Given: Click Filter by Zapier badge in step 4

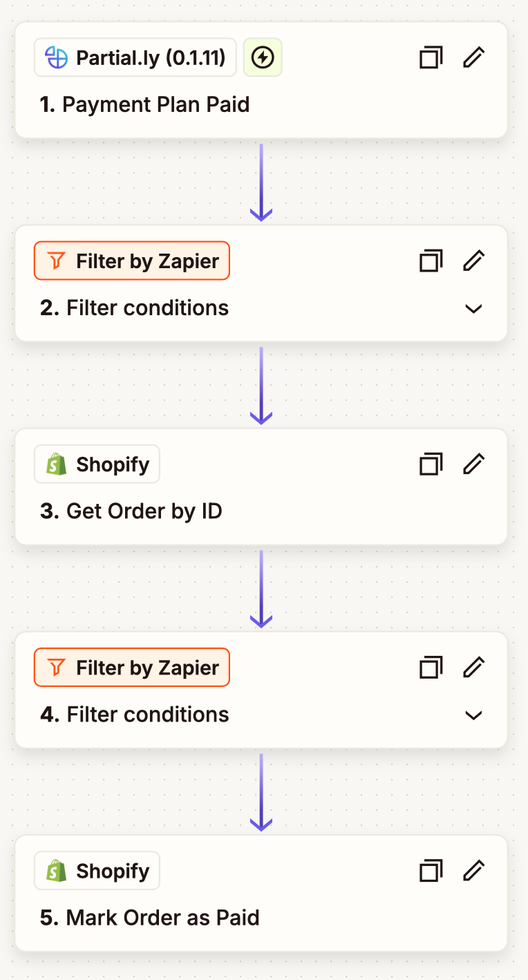Looking at the screenshot, I should (132, 667).
